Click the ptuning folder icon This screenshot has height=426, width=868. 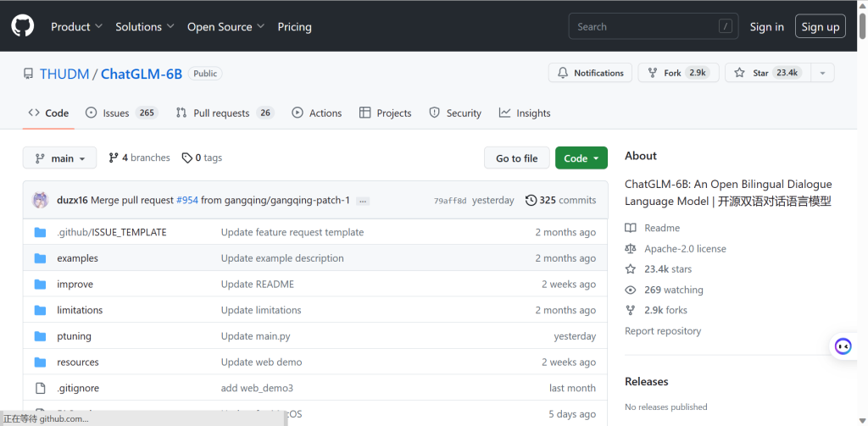point(40,336)
